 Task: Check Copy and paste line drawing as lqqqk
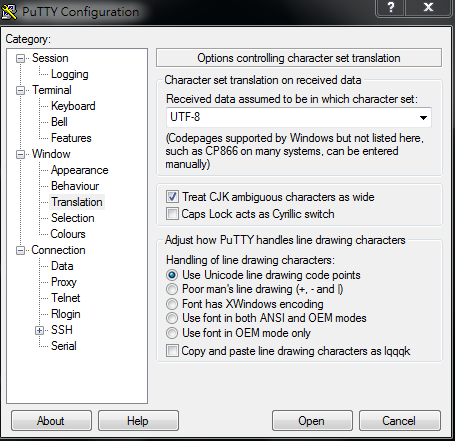point(172,351)
